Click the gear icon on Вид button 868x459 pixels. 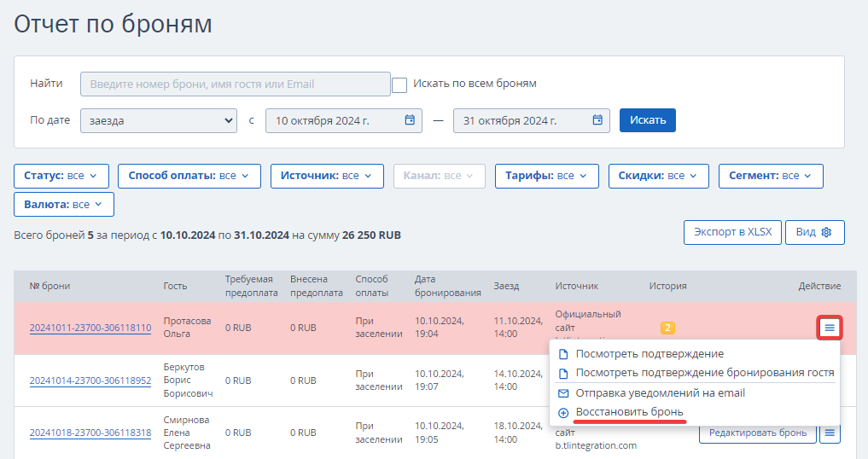pyautogui.click(x=826, y=232)
